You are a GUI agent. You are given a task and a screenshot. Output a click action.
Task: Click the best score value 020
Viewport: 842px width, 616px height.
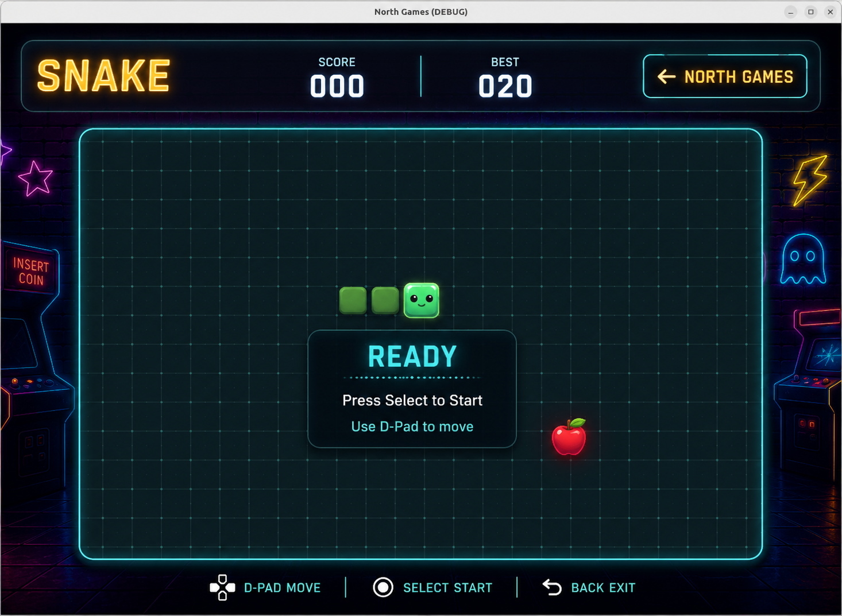pos(505,87)
